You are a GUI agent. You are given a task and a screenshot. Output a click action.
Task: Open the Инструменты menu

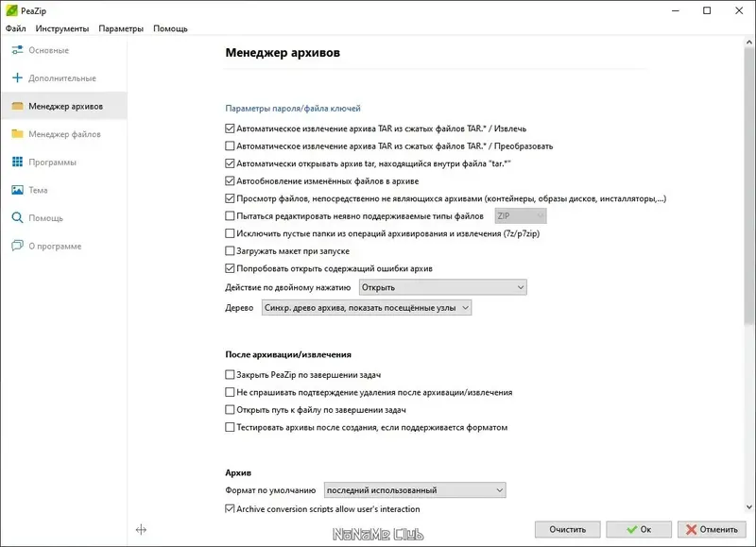(x=62, y=28)
